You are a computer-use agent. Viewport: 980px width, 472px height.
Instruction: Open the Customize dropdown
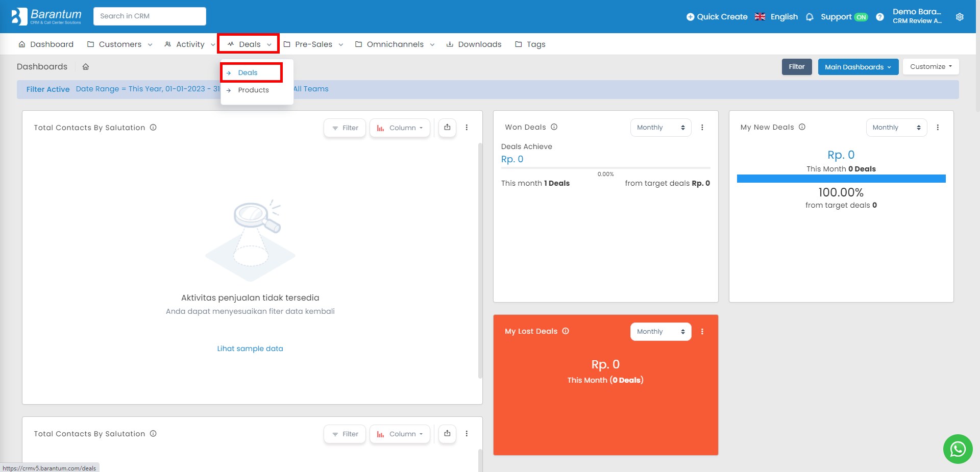[930, 67]
